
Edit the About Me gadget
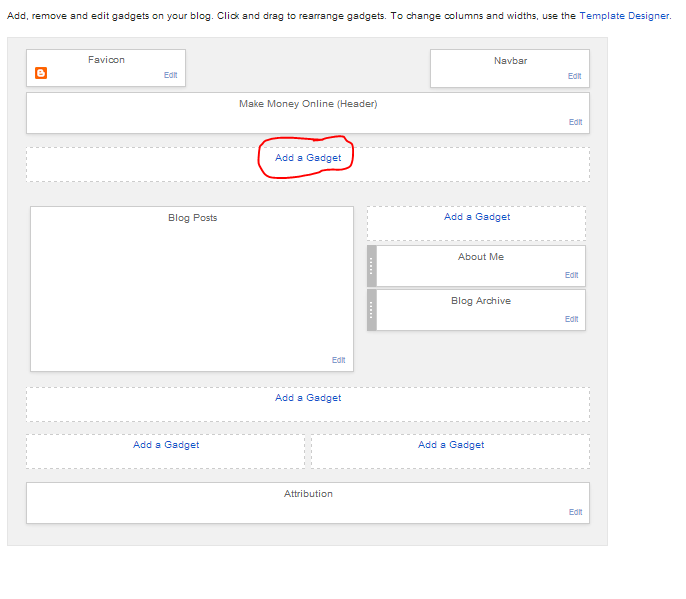(571, 275)
